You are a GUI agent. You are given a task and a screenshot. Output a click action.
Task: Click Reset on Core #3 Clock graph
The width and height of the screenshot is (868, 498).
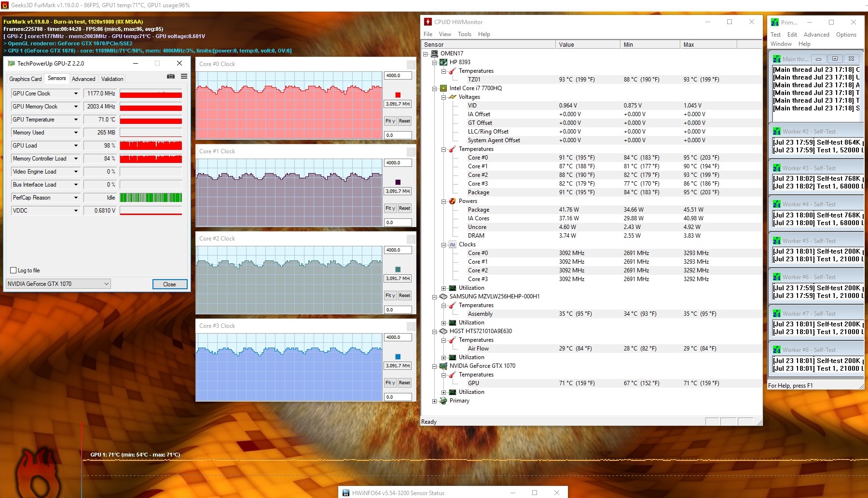[x=405, y=383]
